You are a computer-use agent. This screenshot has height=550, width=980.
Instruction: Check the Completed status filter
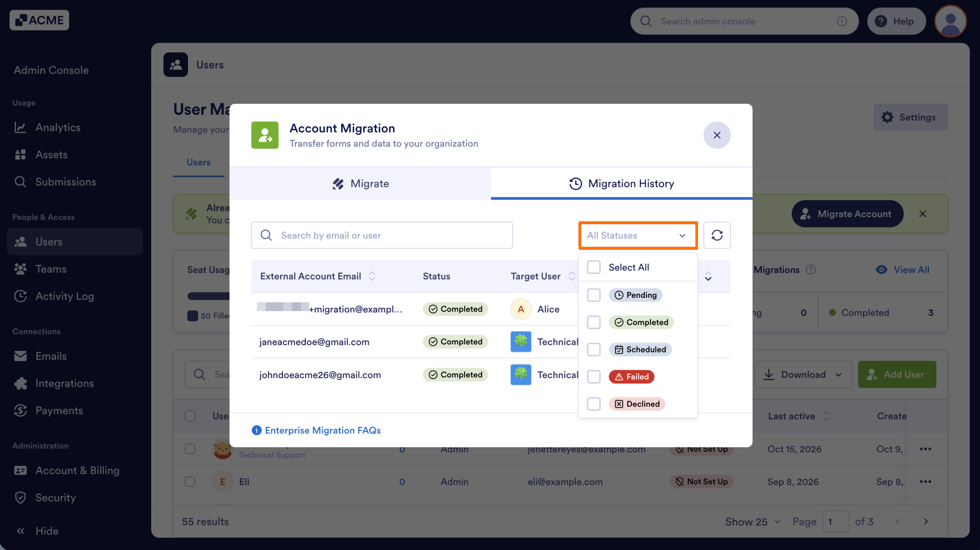(x=594, y=322)
